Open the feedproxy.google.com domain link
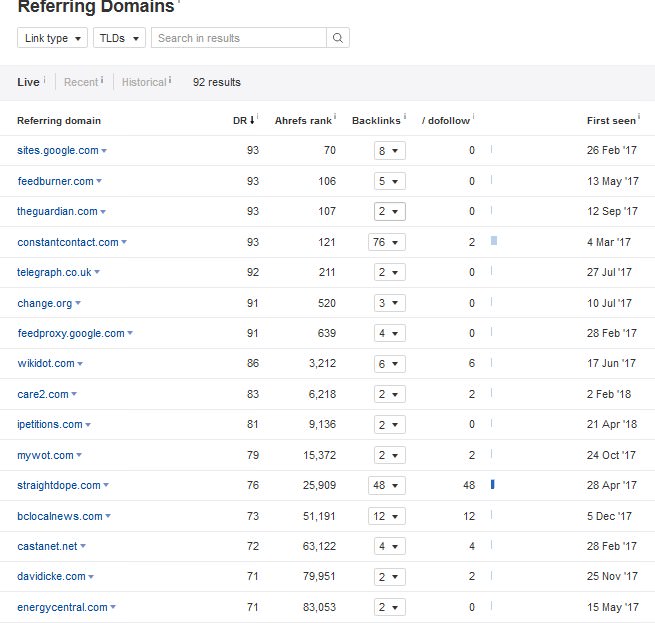 click(x=71, y=333)
